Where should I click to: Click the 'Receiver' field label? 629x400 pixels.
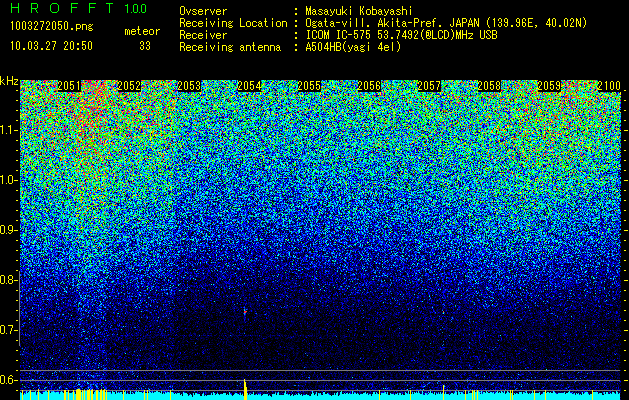(x=203, y=35)
